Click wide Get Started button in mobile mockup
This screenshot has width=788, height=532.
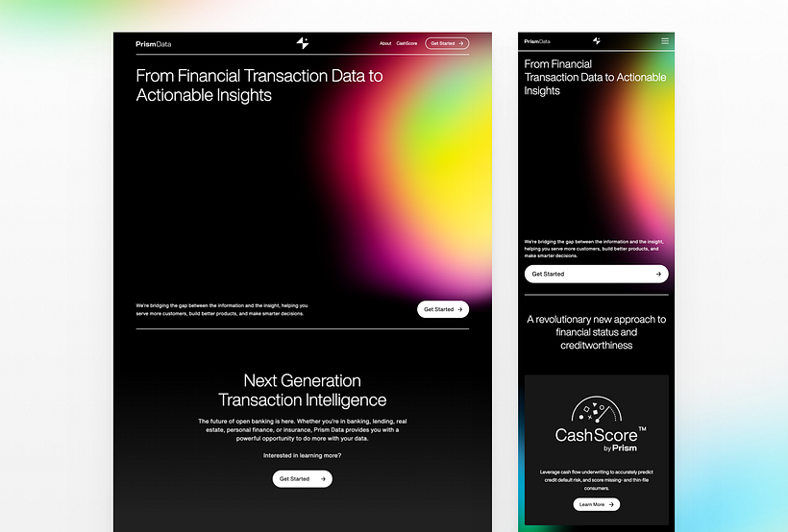click(x=597, y=275)
